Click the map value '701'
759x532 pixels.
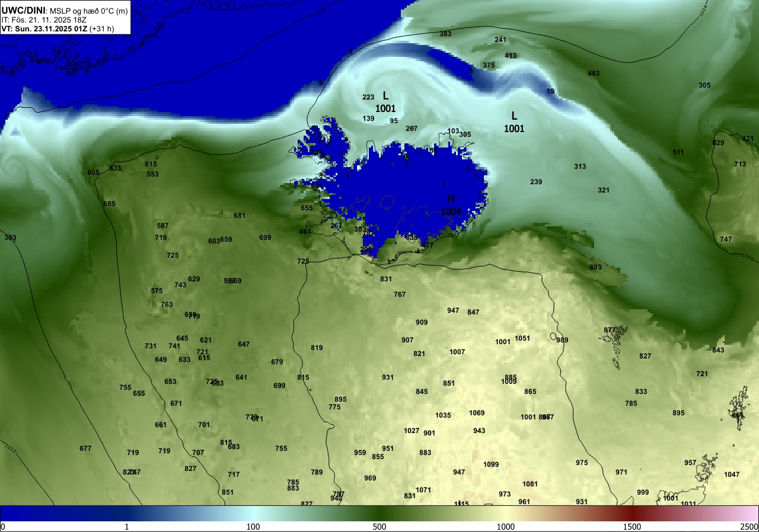tap(204, 425)
